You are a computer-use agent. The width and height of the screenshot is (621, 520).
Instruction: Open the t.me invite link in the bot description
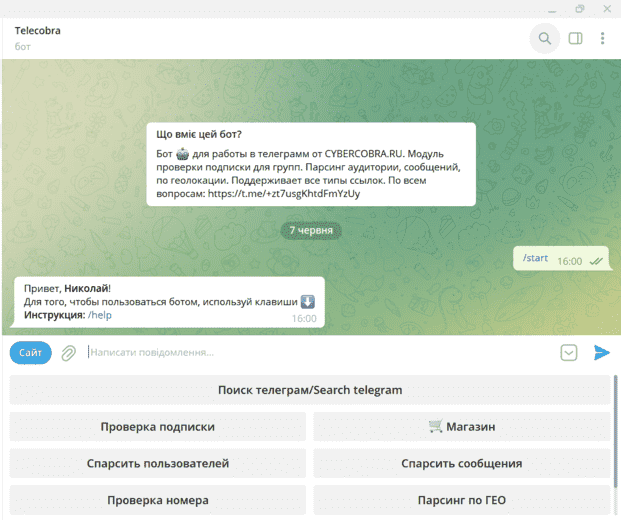coord(284,194)
